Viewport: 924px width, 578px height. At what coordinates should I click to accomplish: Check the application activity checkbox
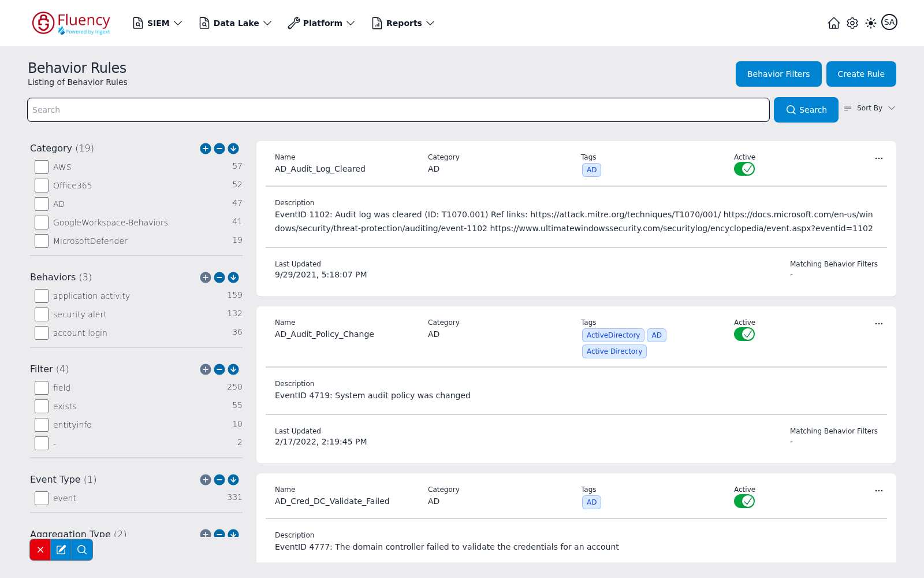tap(42, 296)
